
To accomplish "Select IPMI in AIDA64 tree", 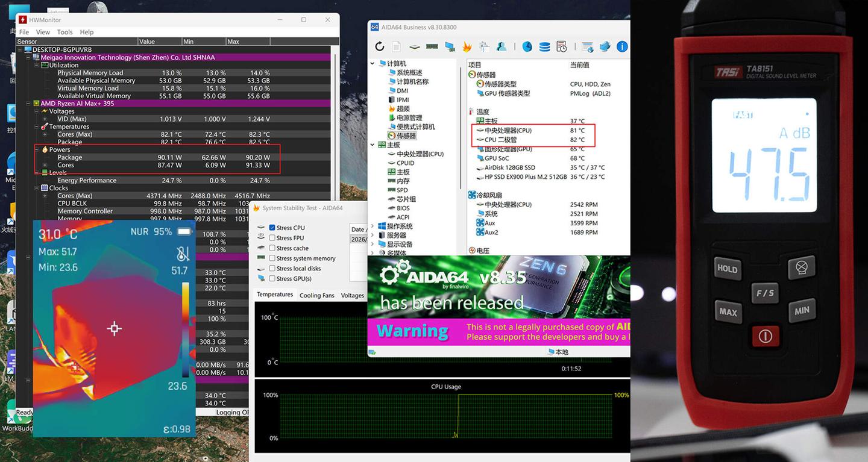I will [398, 99].
